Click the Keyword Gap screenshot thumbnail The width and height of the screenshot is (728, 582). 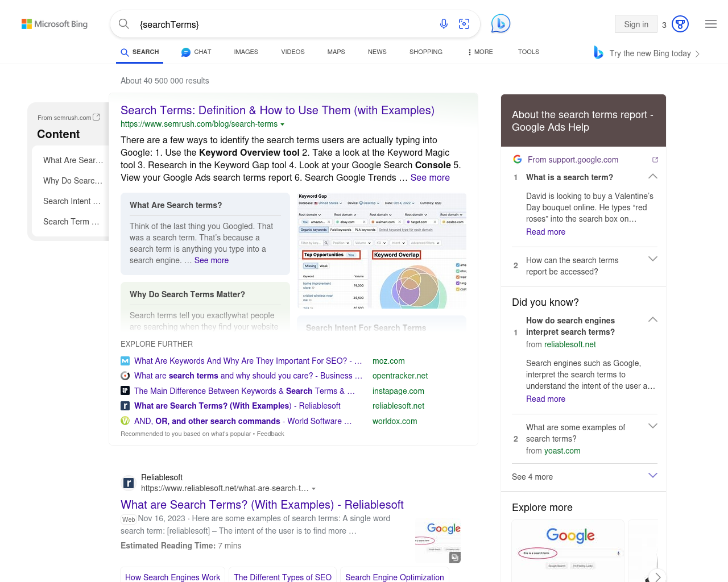click(382, 251)
